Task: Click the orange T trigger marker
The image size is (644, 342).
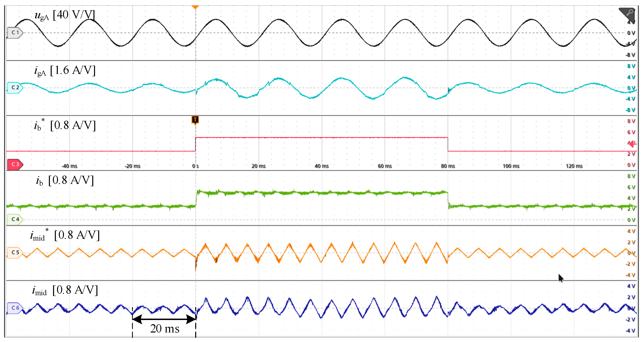Action: point(195,120)
